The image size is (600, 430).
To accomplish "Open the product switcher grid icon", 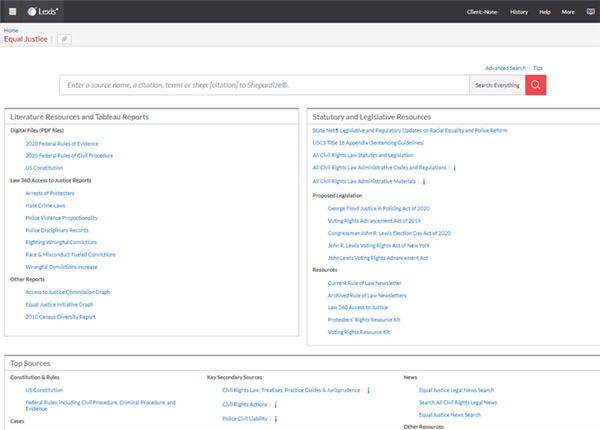I will pos(12,11).
